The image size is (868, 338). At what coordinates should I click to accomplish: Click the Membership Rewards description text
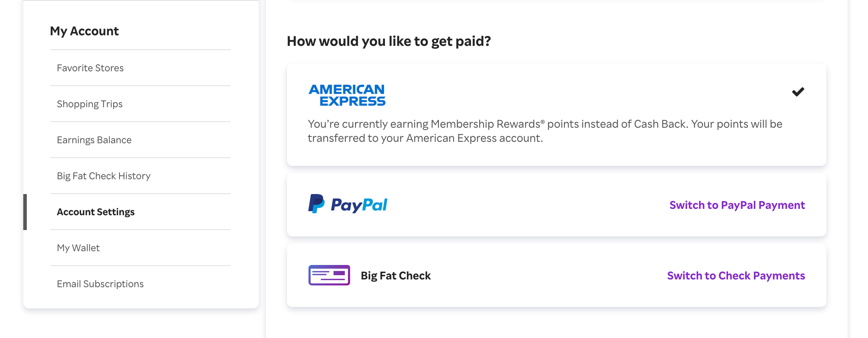pos(545,131)
